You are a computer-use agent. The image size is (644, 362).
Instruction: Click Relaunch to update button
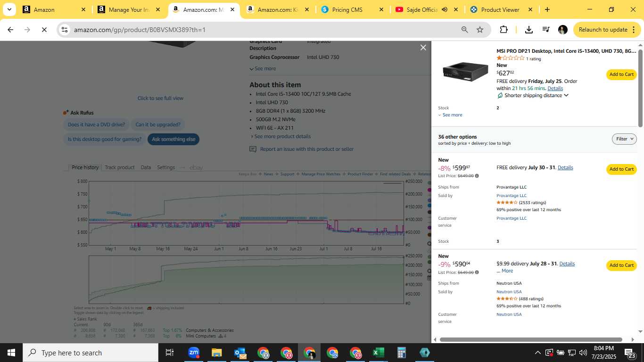click(607, 30)
